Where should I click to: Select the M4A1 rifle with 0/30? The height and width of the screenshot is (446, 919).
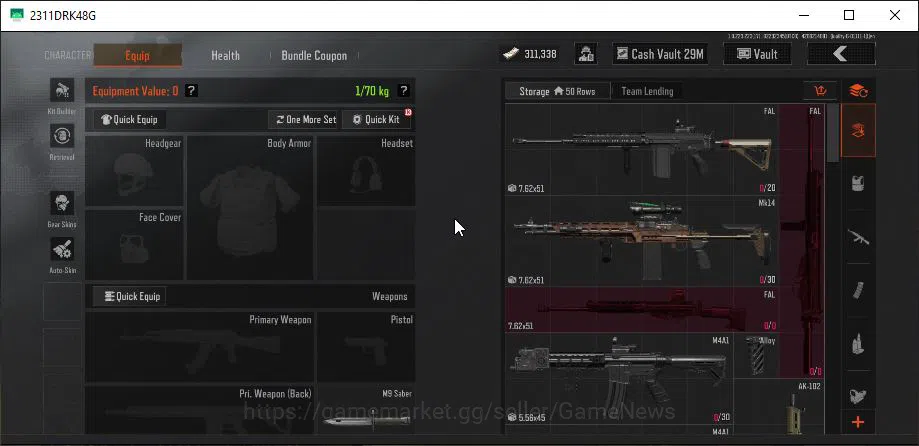619,379
